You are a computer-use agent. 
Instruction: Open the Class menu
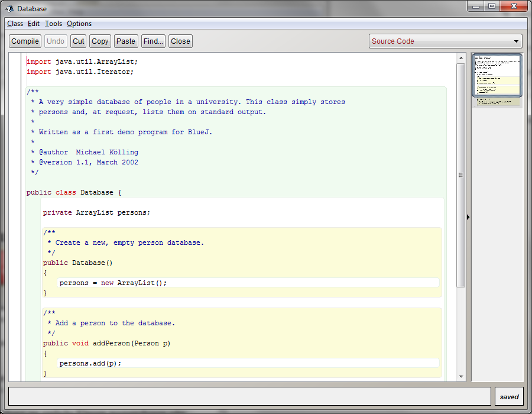(x=15, y=24)
